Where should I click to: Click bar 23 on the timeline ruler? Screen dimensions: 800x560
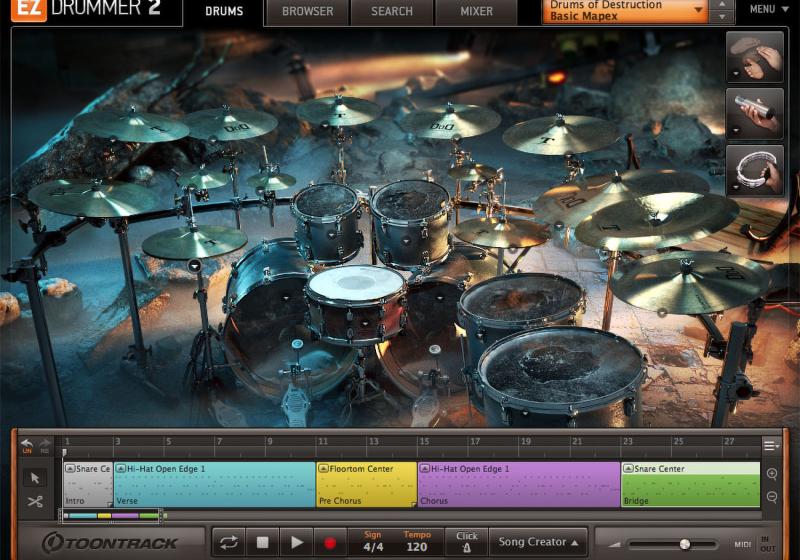coord(628,442)
